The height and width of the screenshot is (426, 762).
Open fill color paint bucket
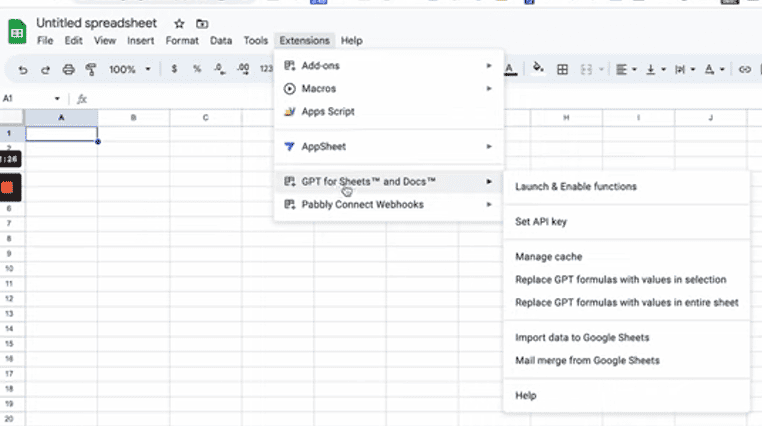(x=537, y=68)
